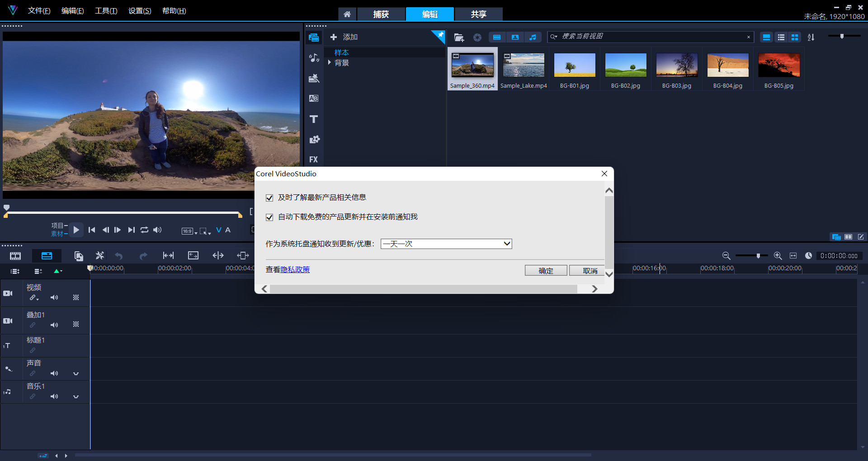The width and height of the screenshot is (868, 461).
Task: Click the sort library clips icon
Action: (x=811, y=37)
